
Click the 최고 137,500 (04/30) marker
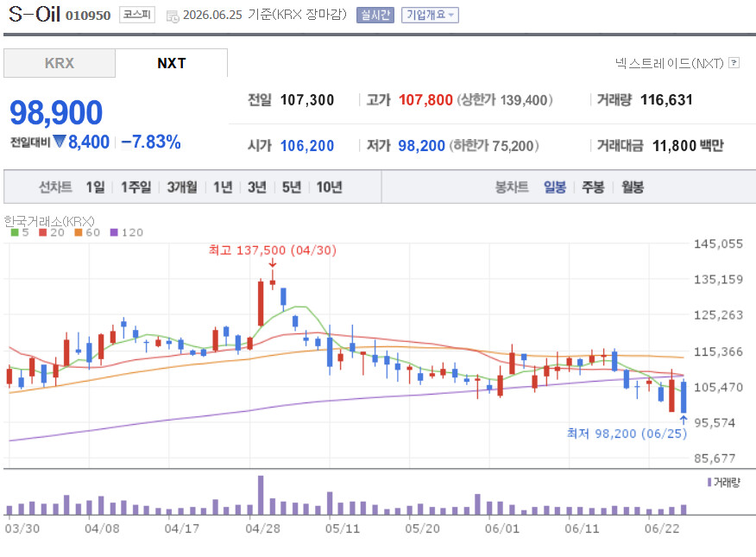tap(273, 250)
